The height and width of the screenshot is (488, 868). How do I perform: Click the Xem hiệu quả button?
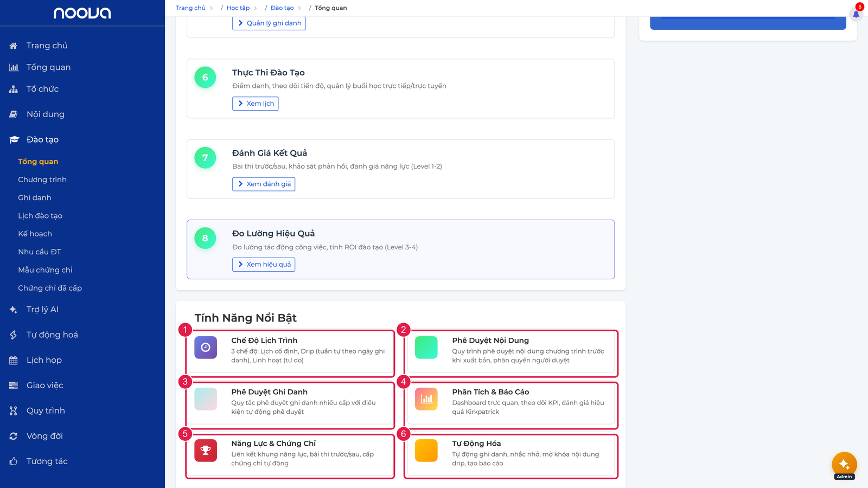click(x=264, y=265)
